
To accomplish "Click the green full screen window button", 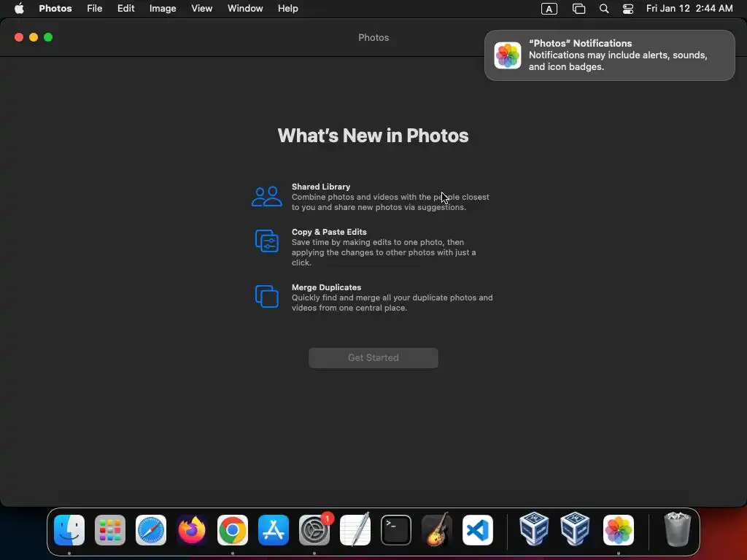I will [x=48, y=37].
